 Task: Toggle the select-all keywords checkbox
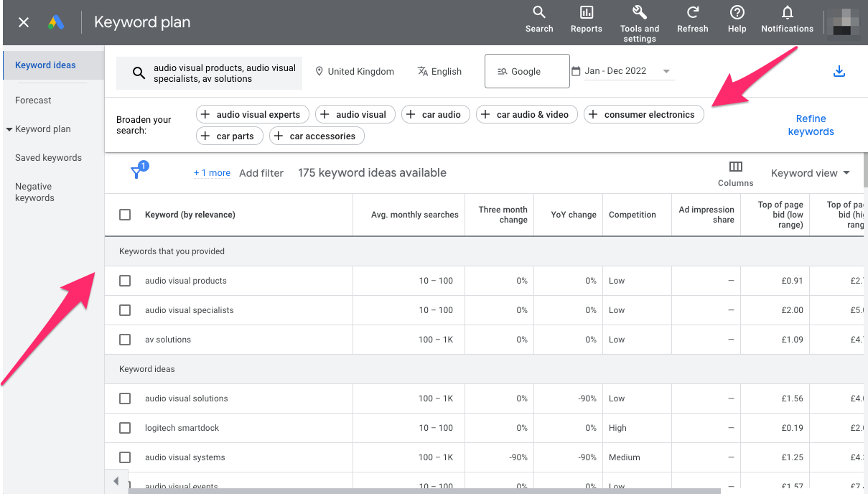coord(125,215)
